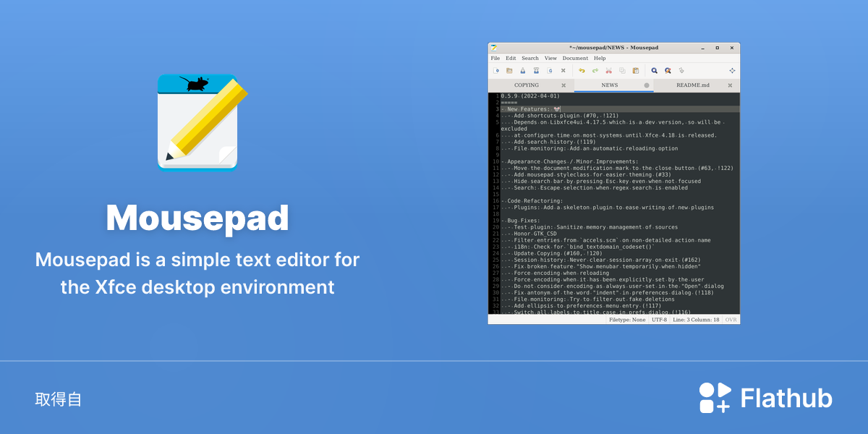Open the View menu
The height and width of the screenshot is (434, 868).
coord(550,59)
